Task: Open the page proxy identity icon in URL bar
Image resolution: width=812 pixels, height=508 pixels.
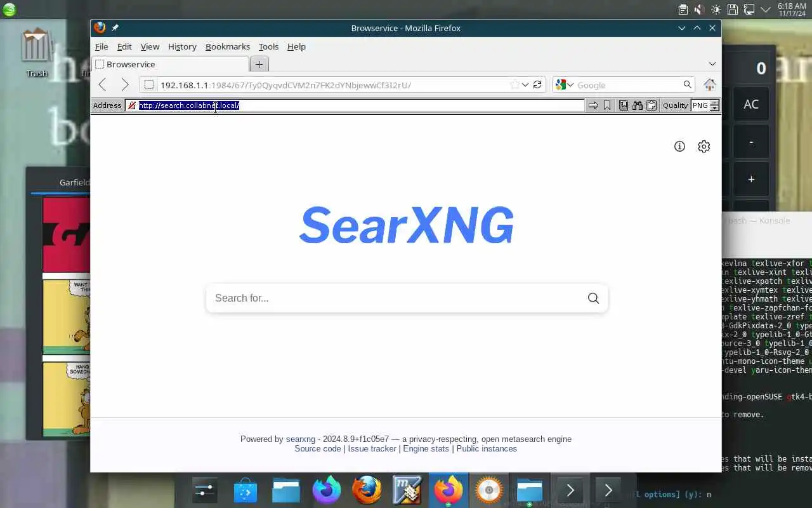Action: [x=149, y=84]
